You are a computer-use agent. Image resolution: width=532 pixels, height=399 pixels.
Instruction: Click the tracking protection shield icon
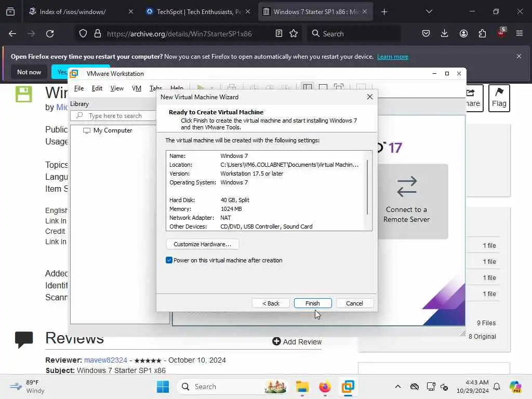point(83,34)
